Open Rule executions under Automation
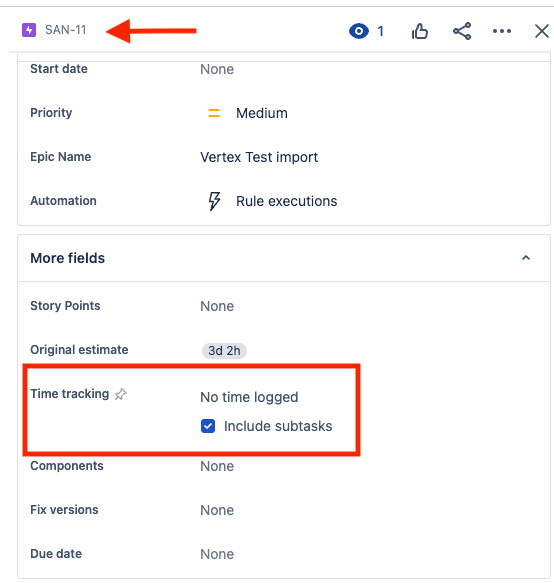This screenshot has height=583, width=554. point(286,201)
